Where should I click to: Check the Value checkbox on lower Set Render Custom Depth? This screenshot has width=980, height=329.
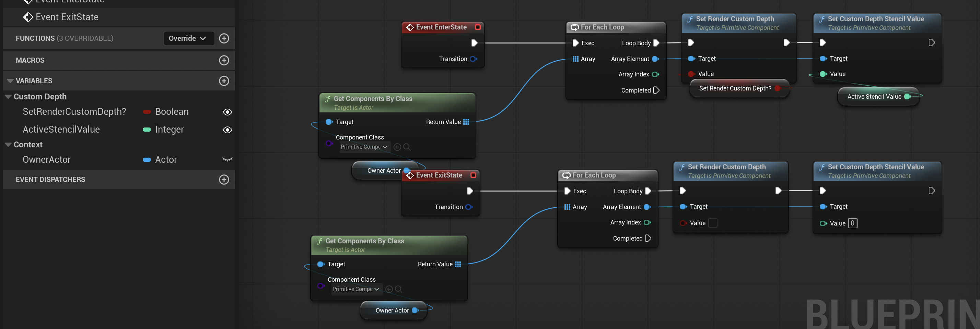coord(713,223)
